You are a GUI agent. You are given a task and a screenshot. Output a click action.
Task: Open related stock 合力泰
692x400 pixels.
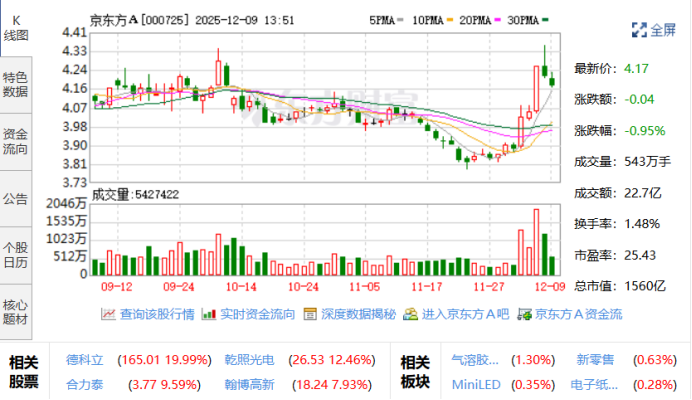pyautogui.click(x=85, y=382)
